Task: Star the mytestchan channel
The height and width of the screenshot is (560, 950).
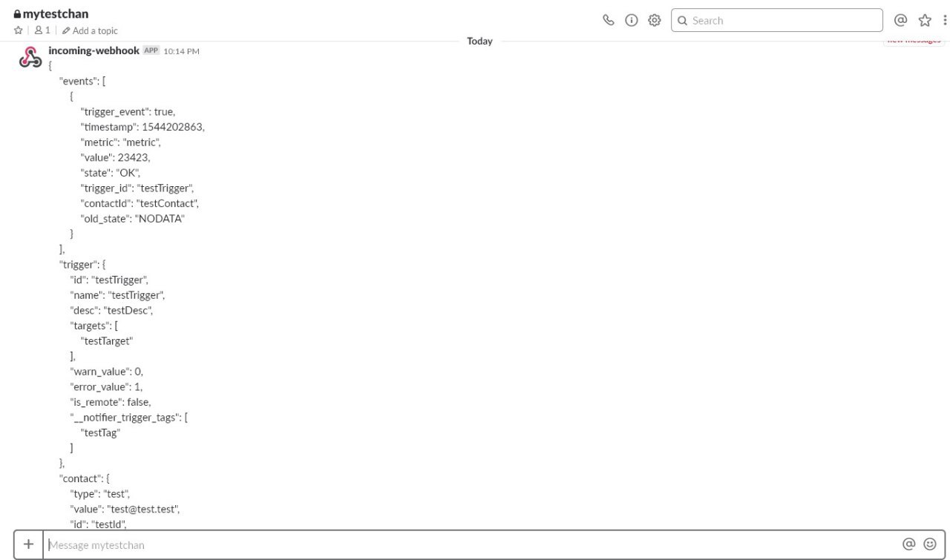Action: tap(19, 30)
